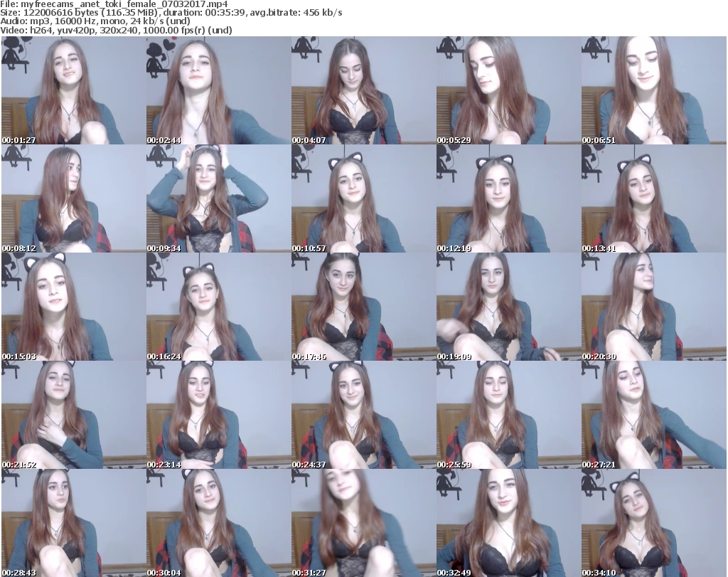Screen dimensions: 728x577
Task: Choose the 00:13:41 thumbnail
Action: point(654,198)
